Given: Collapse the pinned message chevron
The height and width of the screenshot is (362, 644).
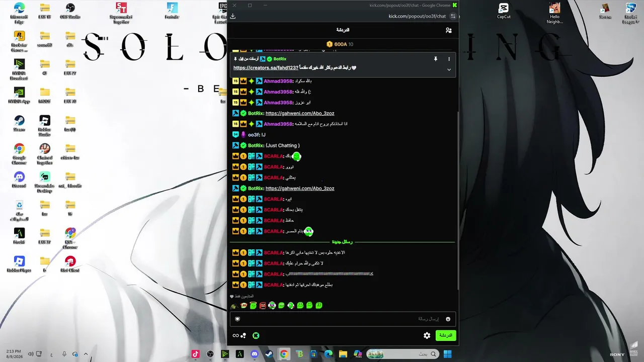Looking at the screenshot, I should coord(449,69).
